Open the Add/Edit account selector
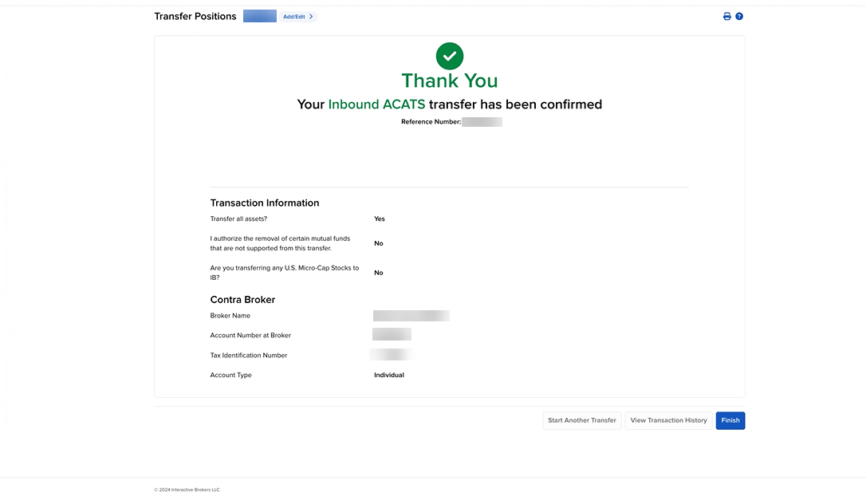Screen dimensions: 866x504 click(293, 16)
